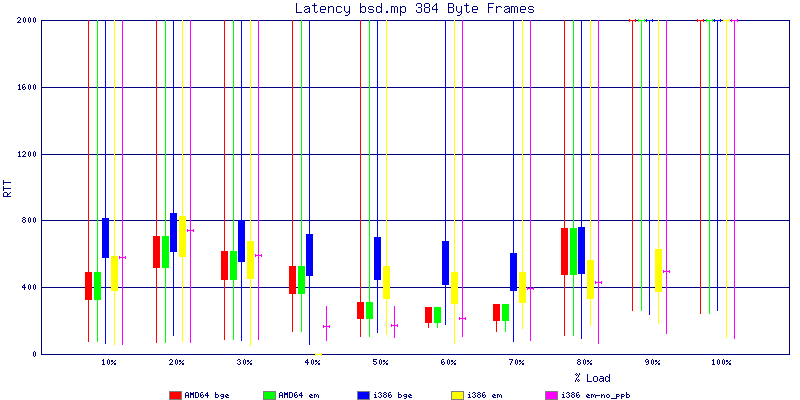Click the green AMD64 em box at 80% load
800x400 pixels.
tap(573, 252)
